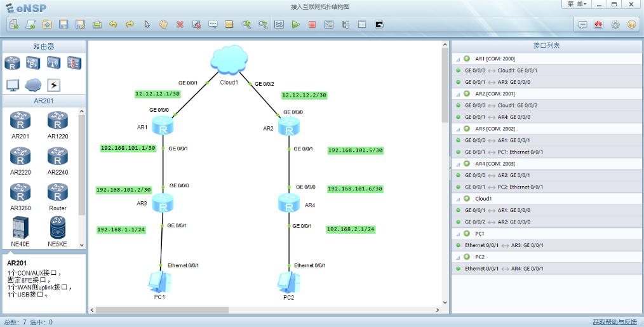Click the undo arrow in toolbar
Screen dimensions: 644x327
113,24
